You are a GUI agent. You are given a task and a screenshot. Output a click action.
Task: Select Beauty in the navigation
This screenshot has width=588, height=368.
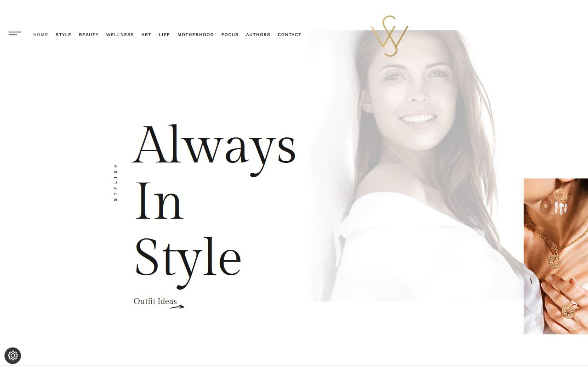tap(89, 35)
